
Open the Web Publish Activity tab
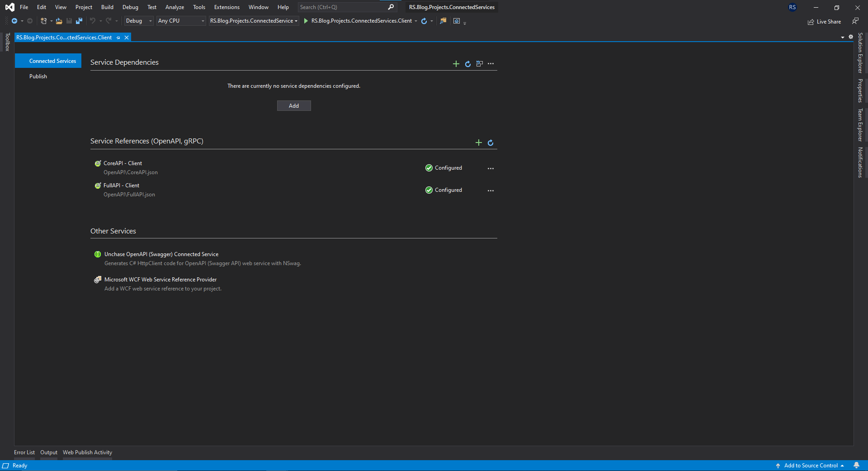coord(87,452)
